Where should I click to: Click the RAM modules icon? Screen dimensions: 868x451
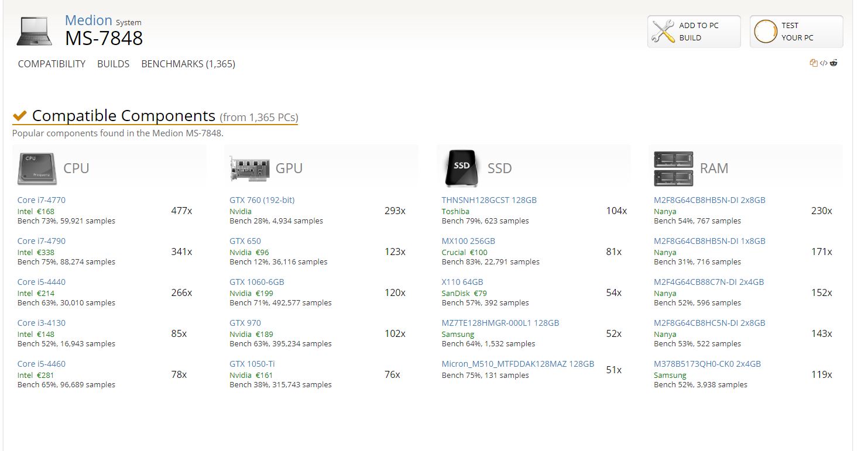(673, 168)
